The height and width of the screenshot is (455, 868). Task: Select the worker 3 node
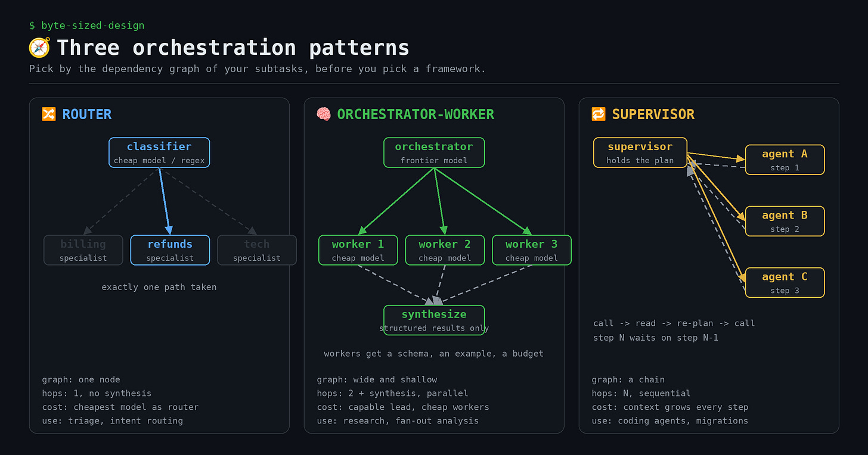532,250
